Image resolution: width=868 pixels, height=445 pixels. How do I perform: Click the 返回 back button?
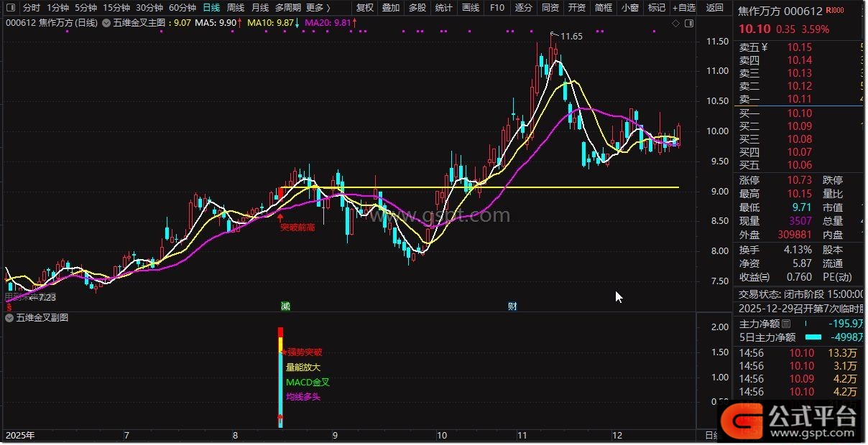(x=714, y=8)
